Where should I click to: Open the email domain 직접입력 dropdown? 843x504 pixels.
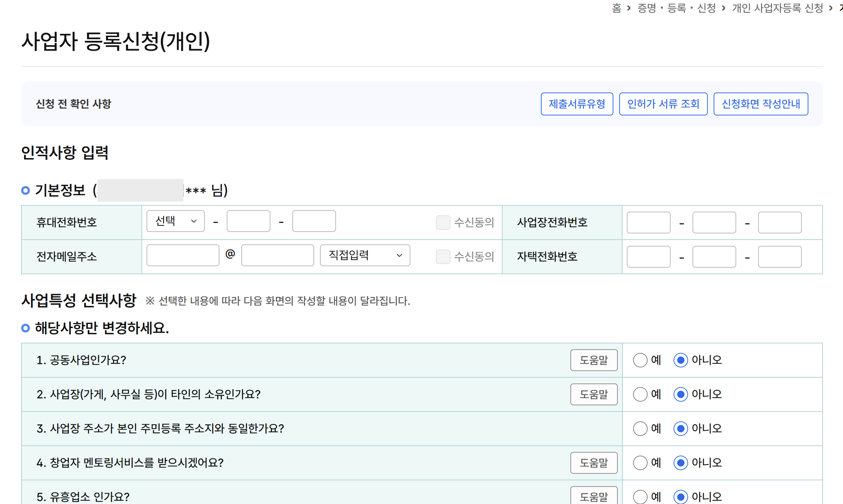pyautogui.click(x=365, y=255)
